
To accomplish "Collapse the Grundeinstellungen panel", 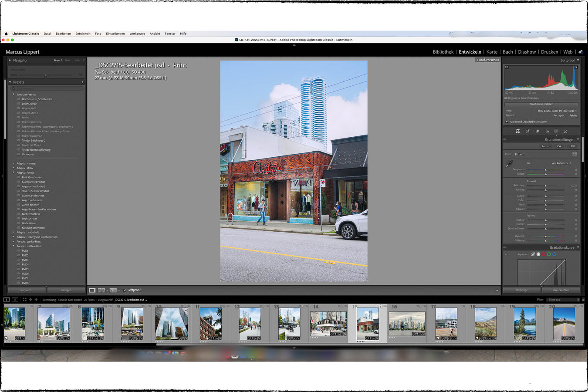I will [x=578, y=139].
